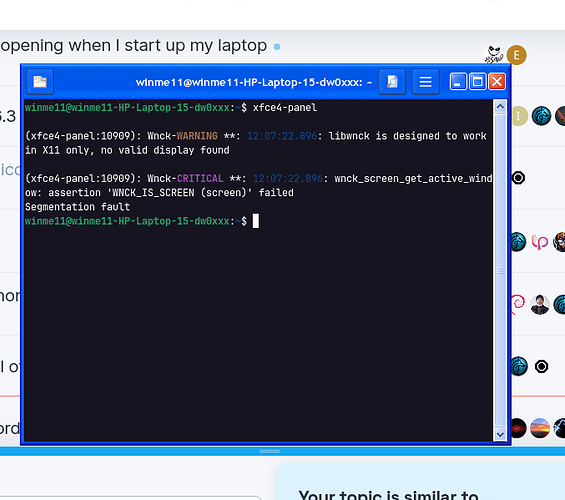Click the pink LP logo avatar

539,242
